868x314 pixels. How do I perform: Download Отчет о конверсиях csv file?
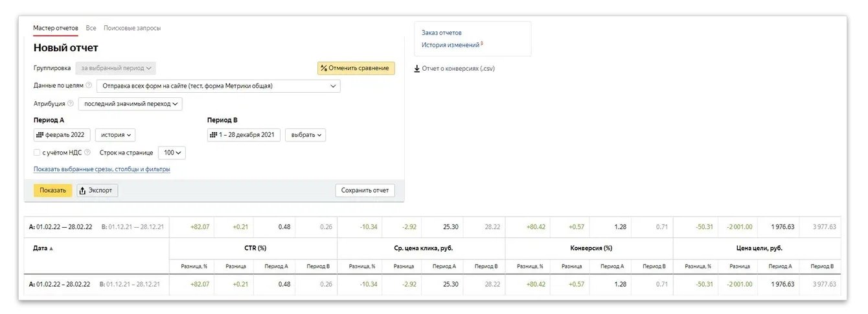(454, 68)
